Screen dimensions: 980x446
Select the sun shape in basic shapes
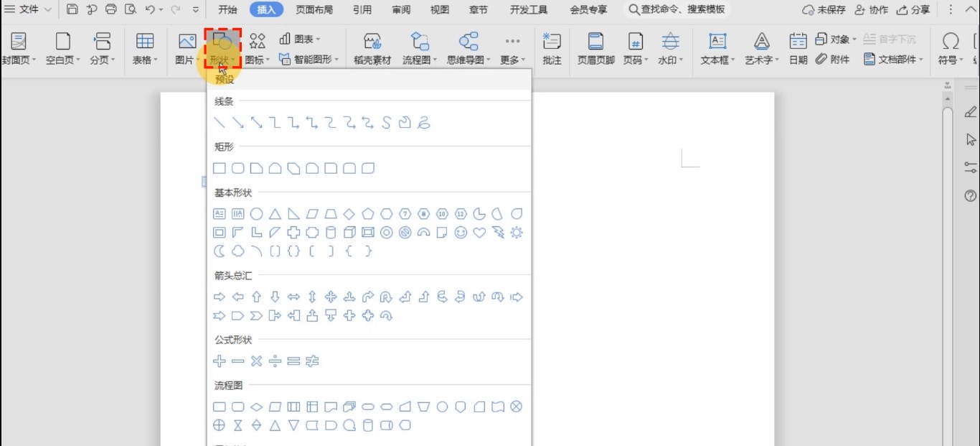coord(517,233)
